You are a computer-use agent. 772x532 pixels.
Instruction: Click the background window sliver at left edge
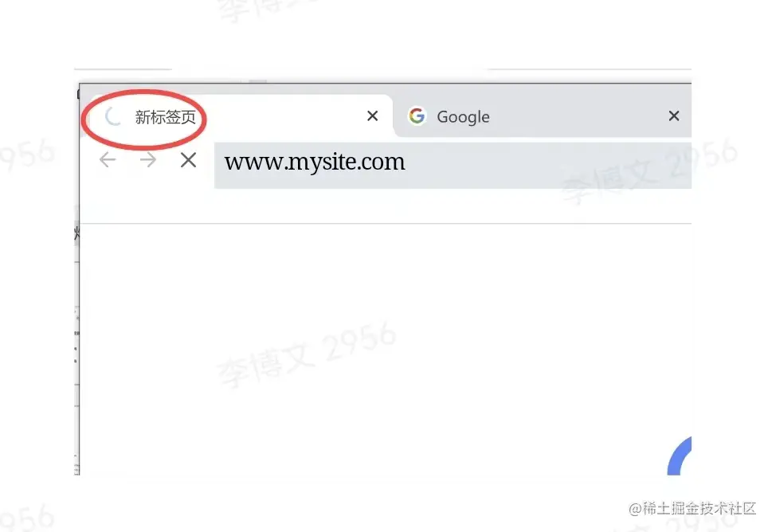[x=76, y=345]
